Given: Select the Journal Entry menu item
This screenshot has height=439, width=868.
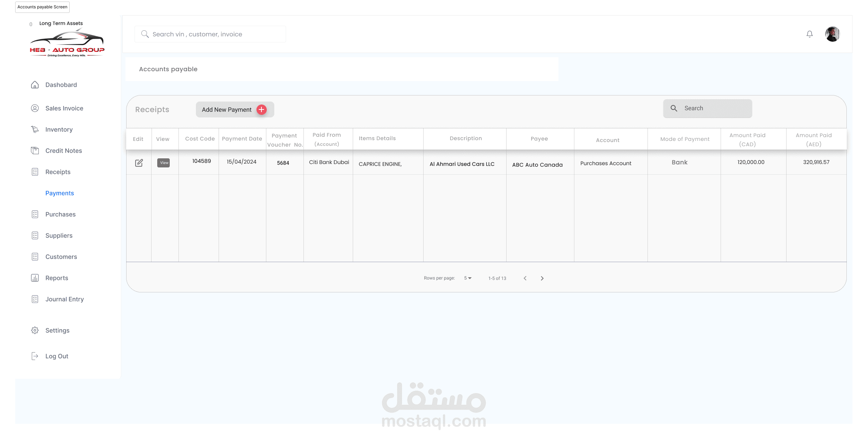Looking at the screenshot, I should 64,299.
